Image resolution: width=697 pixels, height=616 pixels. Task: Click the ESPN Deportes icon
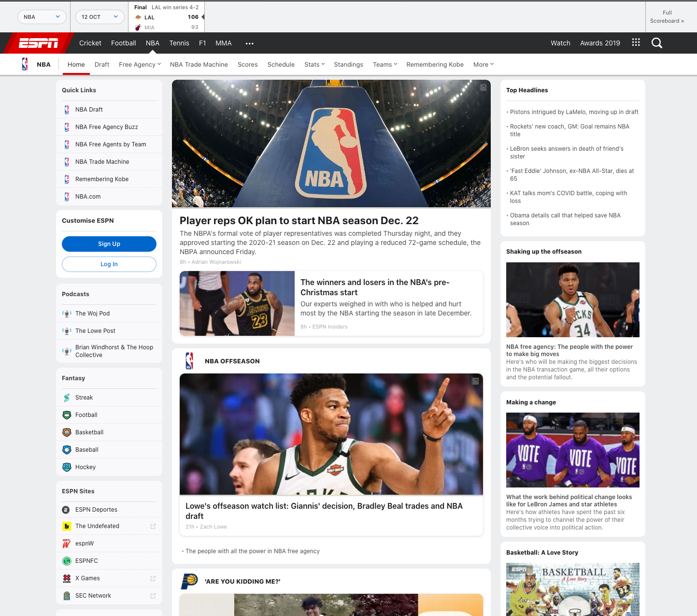[66, 510]
